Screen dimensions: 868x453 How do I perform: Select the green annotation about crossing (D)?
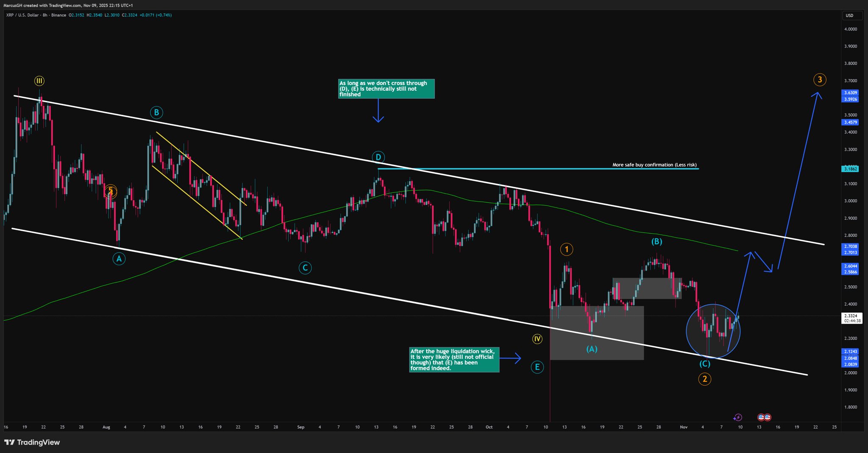tap(386, 89)
